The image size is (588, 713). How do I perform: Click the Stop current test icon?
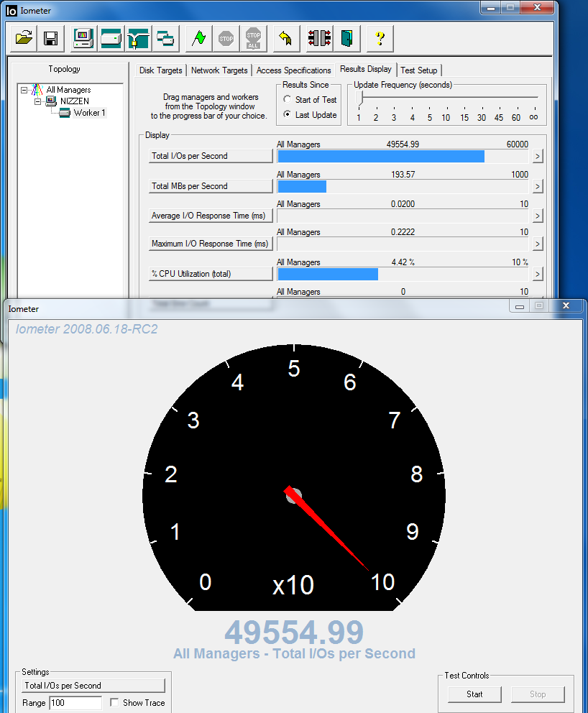[x=226, y=38]
